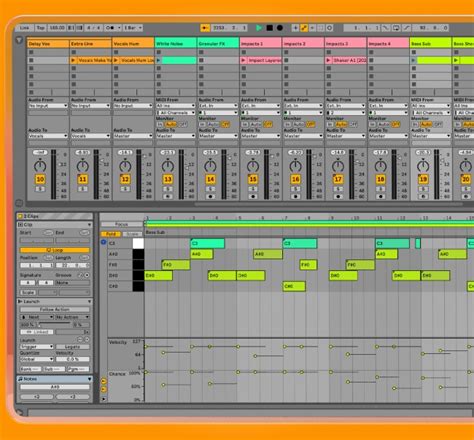The image size is (474, 440).
Task: Click the tempo value field
Action: [57, 28]
